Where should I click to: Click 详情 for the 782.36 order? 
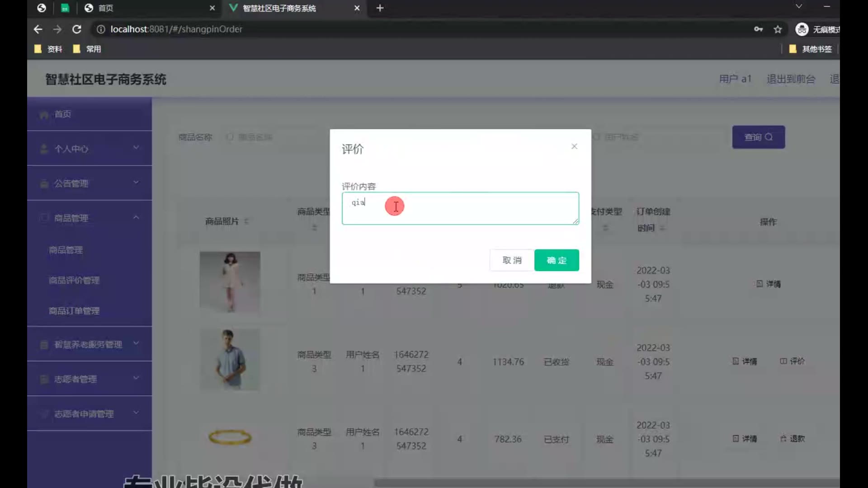tap(745, 439)
